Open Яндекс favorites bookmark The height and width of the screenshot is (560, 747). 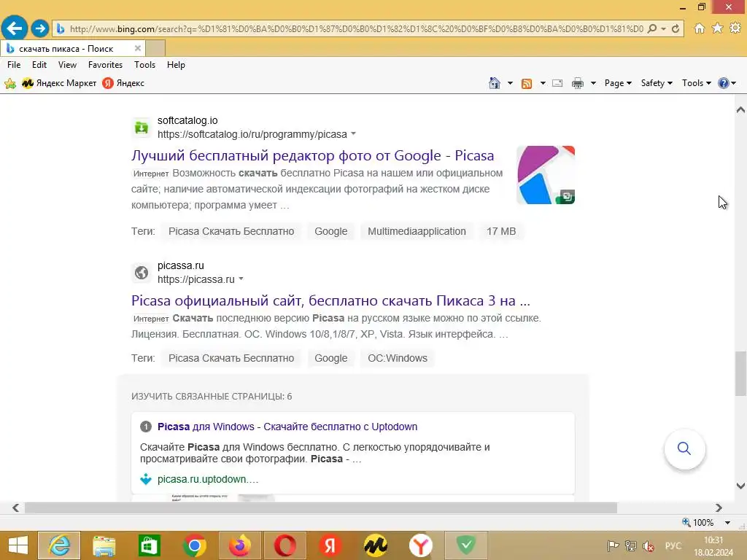tap(123, 83)
